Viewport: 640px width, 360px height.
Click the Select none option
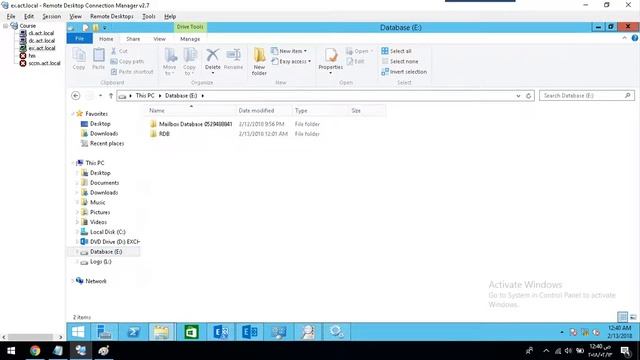(400, 61)
